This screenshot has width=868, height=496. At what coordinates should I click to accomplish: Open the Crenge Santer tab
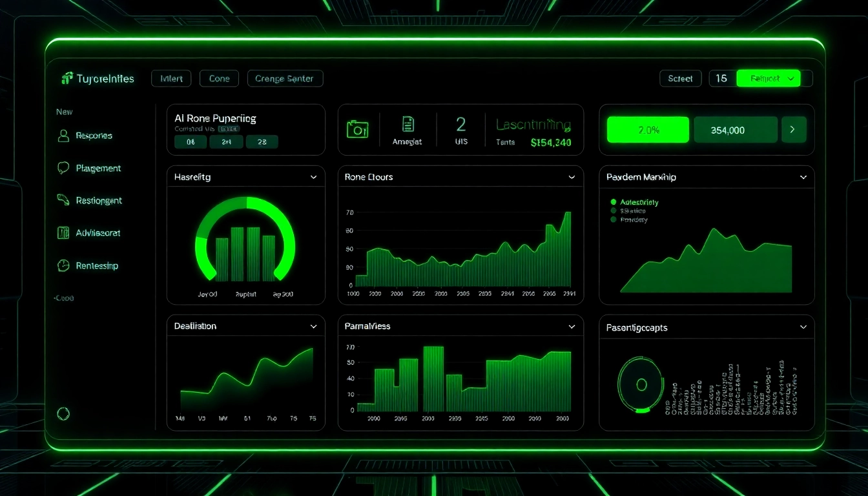[285, 79]
